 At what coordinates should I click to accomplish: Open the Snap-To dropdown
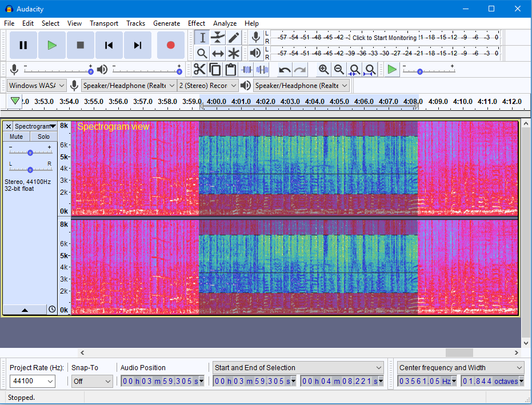(91, 381)
